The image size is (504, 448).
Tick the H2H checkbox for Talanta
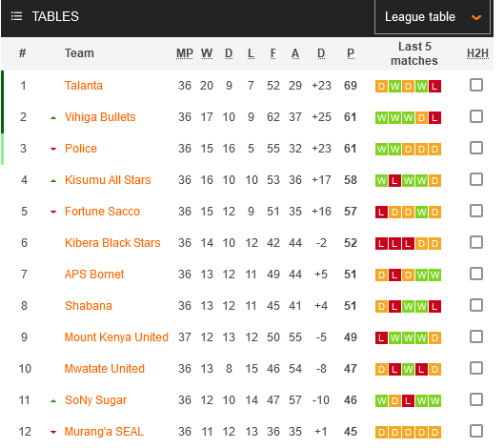475,85
